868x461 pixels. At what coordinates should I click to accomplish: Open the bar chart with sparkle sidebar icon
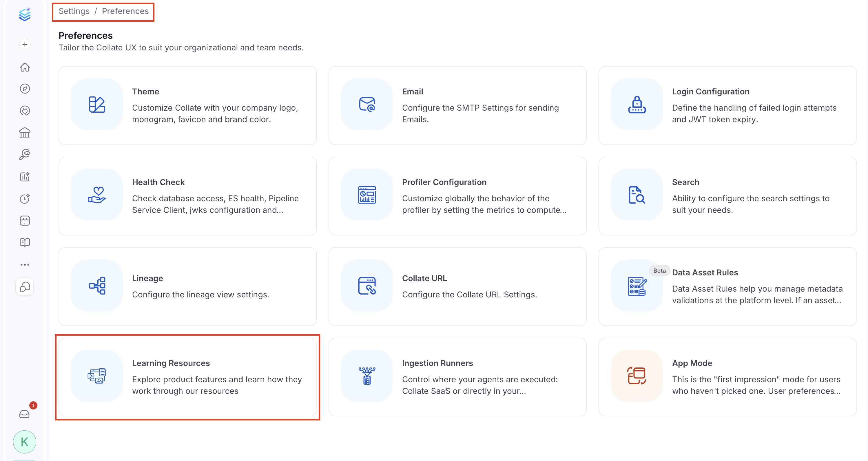(25, 176)
